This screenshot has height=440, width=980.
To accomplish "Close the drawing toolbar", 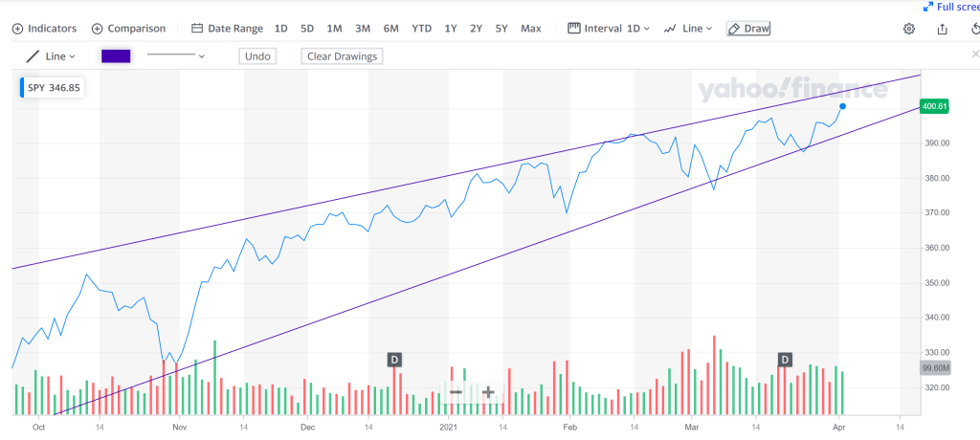I will coord(975,55).
